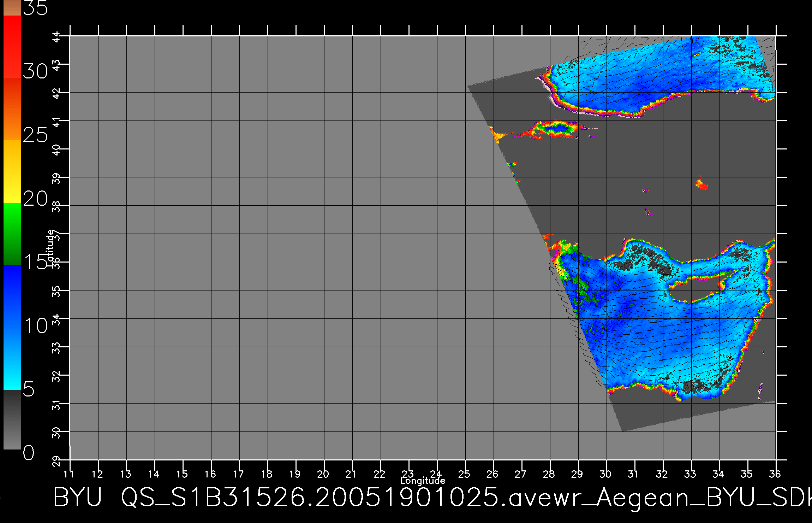Click the colorbar scale label 25
Image resolution: width=812 pixels, height=523 pixels.
[x=35, y=135]
